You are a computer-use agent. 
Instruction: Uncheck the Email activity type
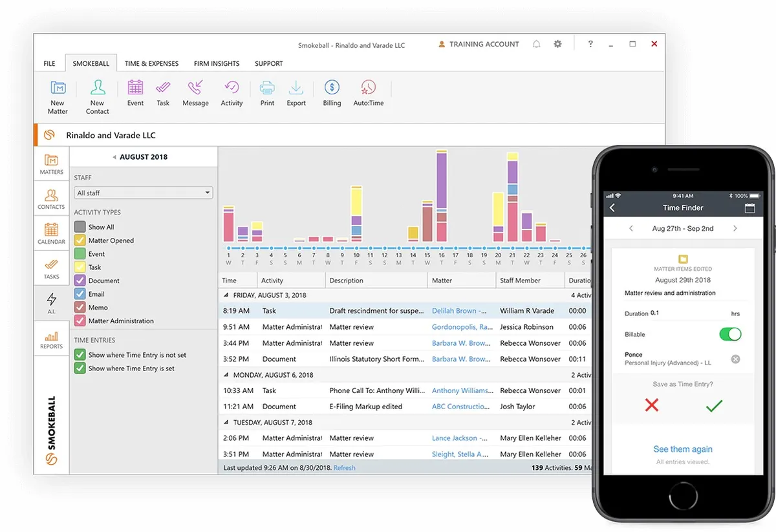pyautogui.click(x=80, y=294)
